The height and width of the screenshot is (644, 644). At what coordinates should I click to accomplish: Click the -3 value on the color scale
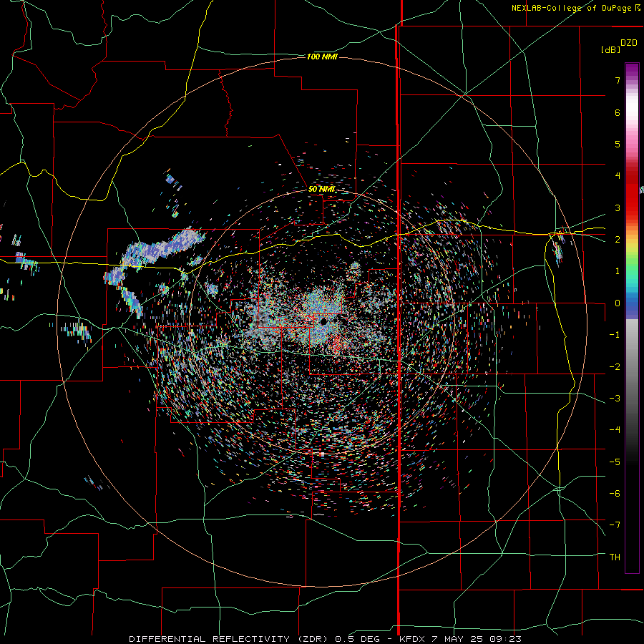pyautogui.click(x=615, y=399)
